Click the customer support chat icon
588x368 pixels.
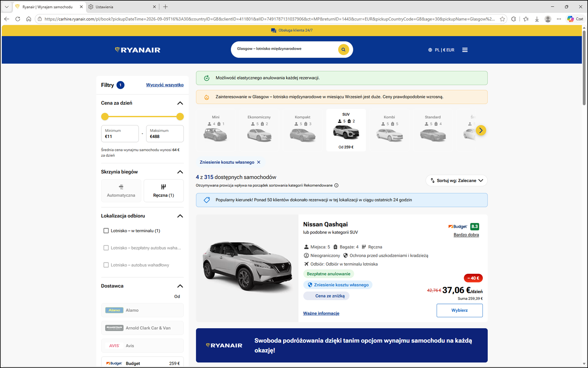(273, 31)
